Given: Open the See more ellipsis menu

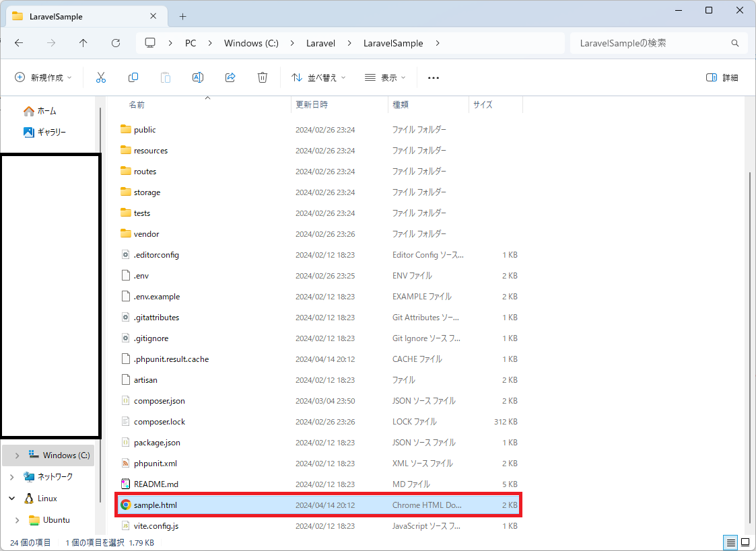Looking at the screenshot, I should (434, 77).
